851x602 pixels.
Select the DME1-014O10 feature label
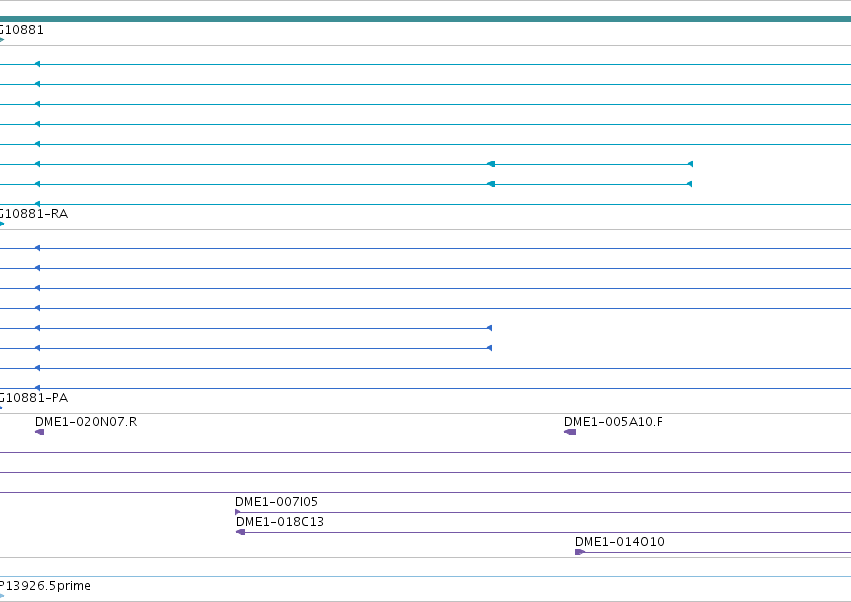(620, 542)
